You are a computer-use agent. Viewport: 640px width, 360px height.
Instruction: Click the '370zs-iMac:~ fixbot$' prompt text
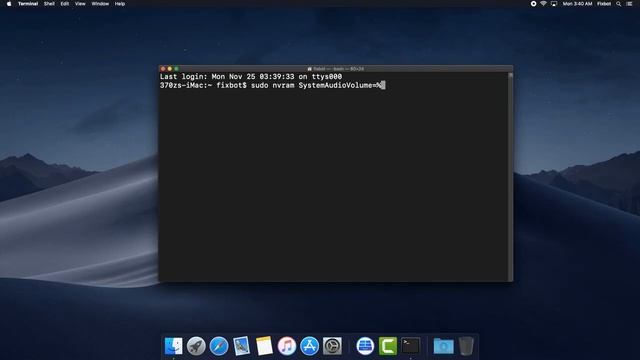(x=203, y=85)
